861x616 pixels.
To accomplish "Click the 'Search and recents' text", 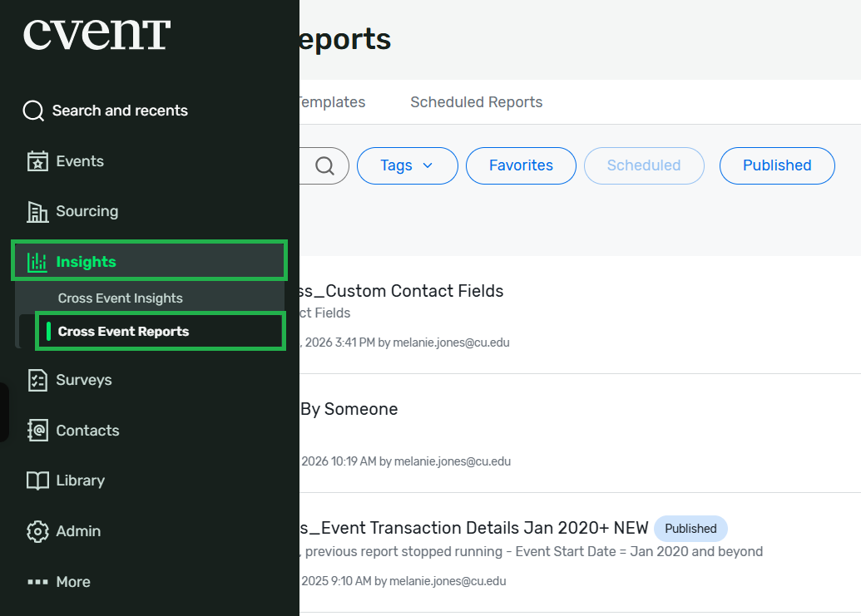I will [x=120, y=111].
